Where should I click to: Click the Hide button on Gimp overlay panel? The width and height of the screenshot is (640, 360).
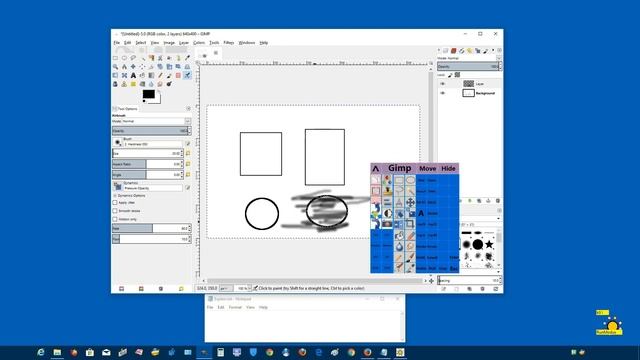448,168
